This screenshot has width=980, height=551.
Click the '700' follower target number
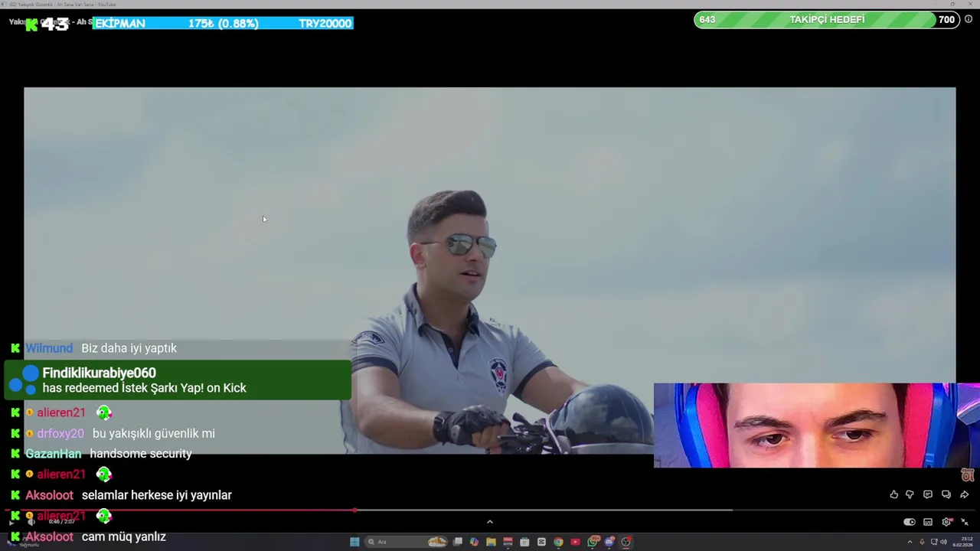pyautogui.click(x=946, y=19)
